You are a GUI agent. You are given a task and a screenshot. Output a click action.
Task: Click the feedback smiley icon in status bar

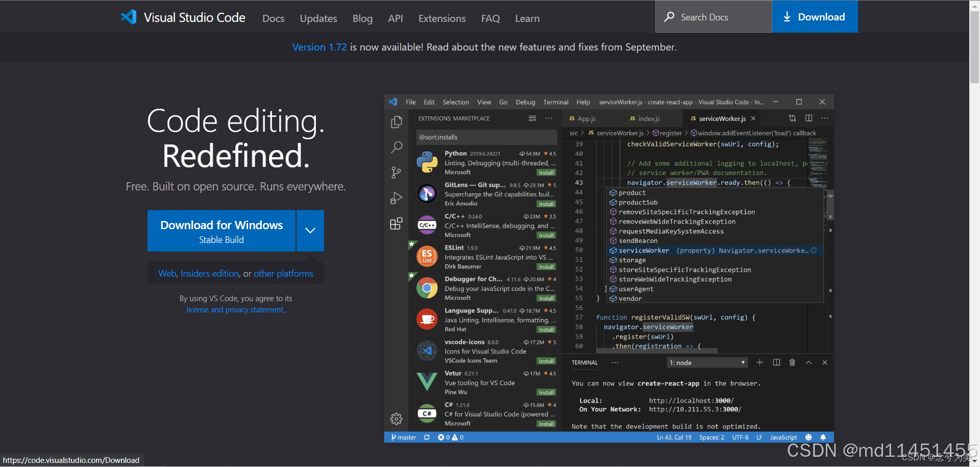coord(808,437)
